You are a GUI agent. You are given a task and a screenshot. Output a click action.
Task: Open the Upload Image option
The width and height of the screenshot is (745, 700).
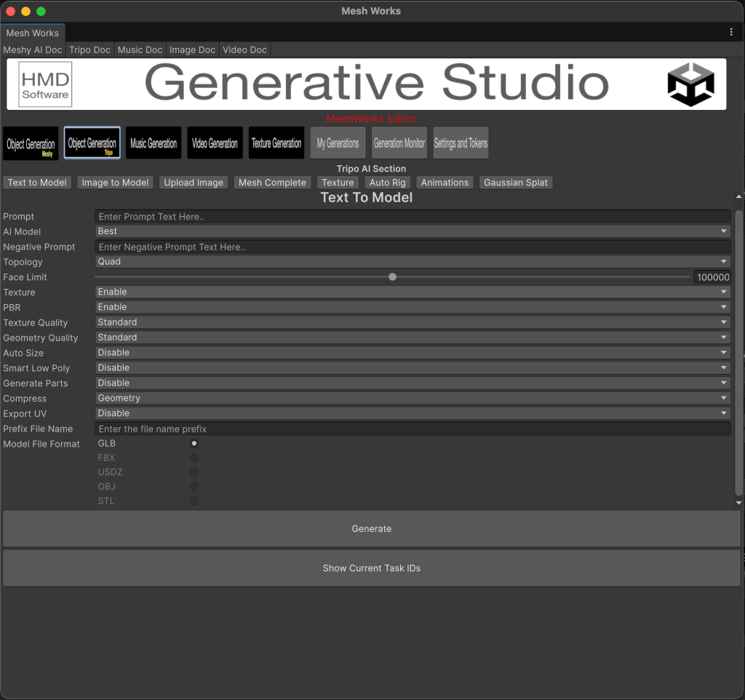click(194, 183)
